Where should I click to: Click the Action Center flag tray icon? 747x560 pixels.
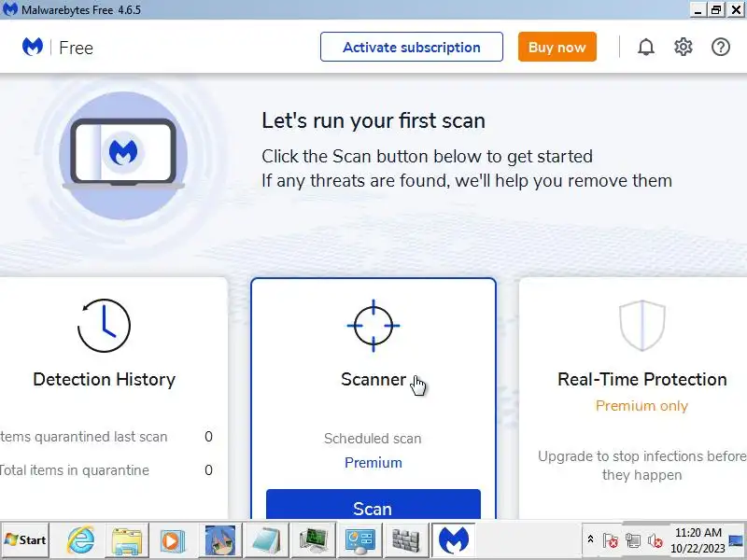click(x=611, y=540)
